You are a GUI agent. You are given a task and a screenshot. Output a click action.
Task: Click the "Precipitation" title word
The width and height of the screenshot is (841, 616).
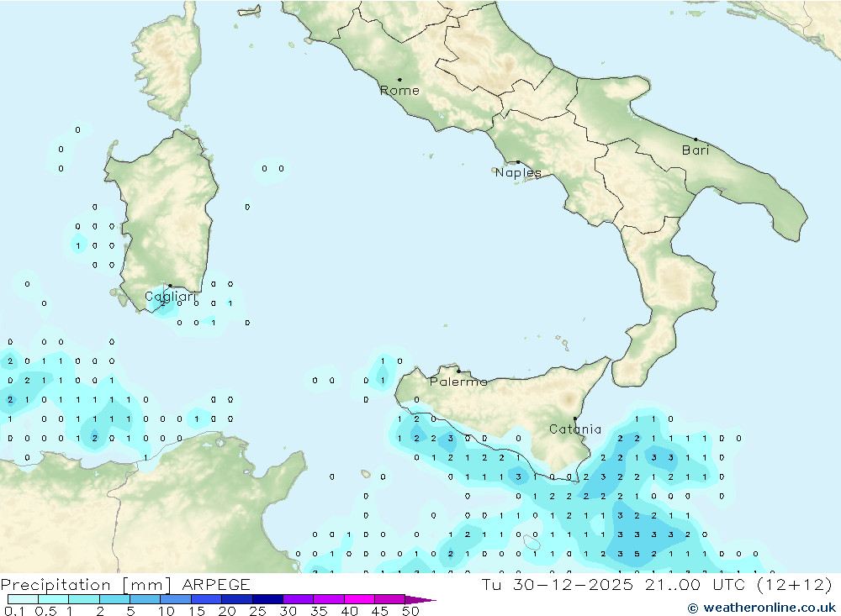click(56, 584)
